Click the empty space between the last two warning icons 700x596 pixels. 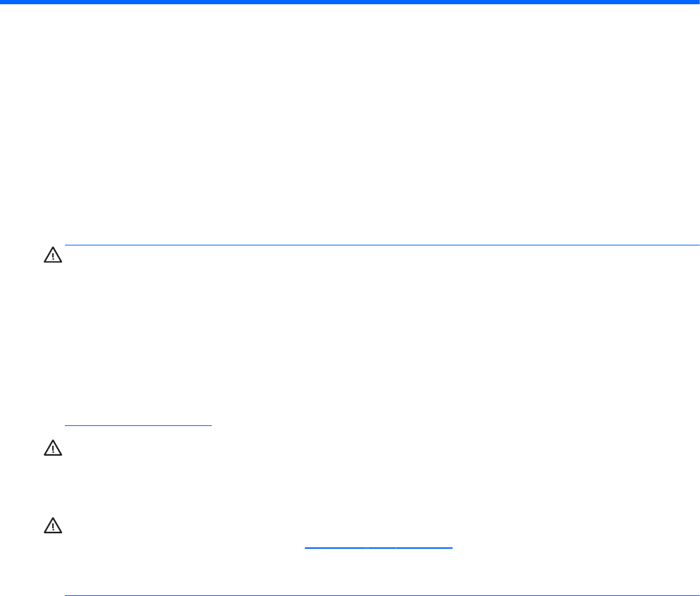(x=53, y=488)
